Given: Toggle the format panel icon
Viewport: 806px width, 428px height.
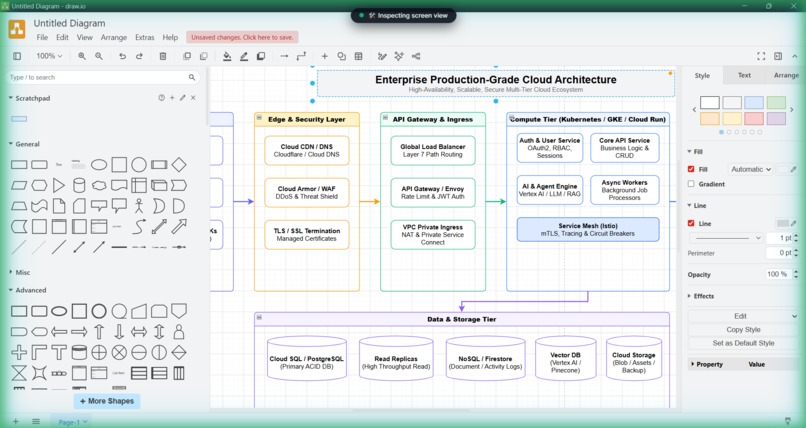Looking at the screenshot, I should pyautogui.click(x=778, y=56).
